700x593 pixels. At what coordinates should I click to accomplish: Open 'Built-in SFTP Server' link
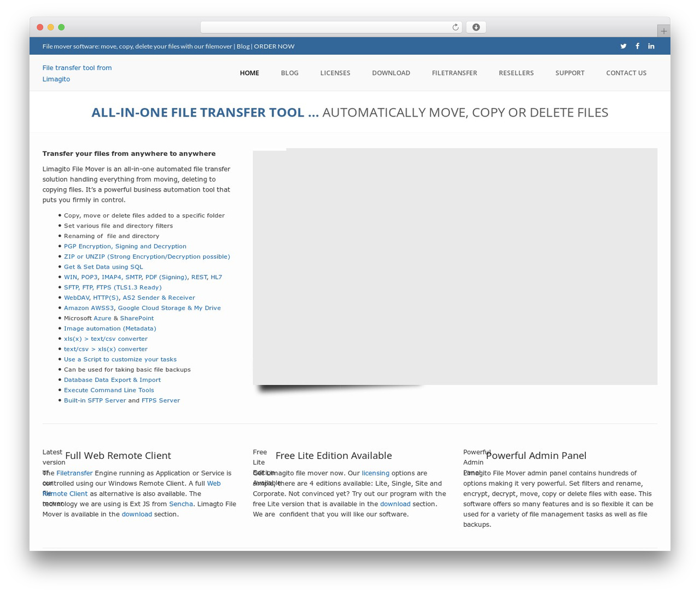click(x=95, y=400)
